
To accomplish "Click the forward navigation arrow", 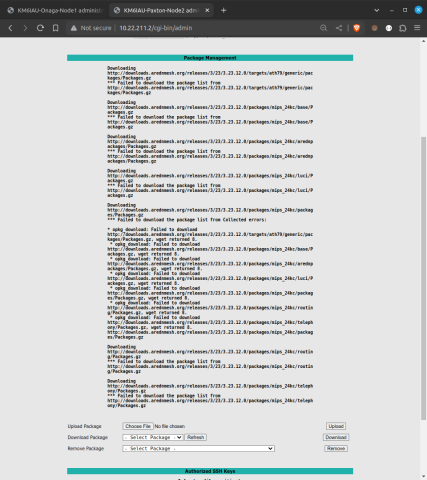I will click(25, 28).
